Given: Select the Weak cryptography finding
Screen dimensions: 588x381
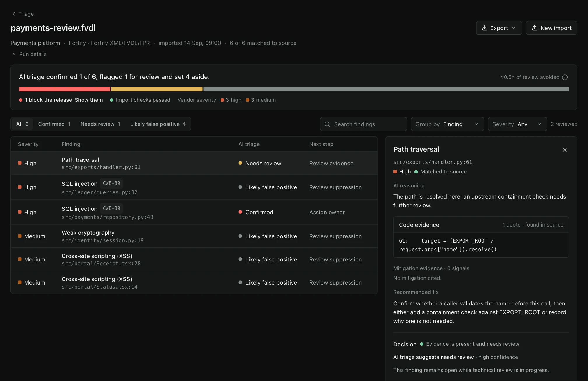Looking at the screenshot, I should (194, 236).
